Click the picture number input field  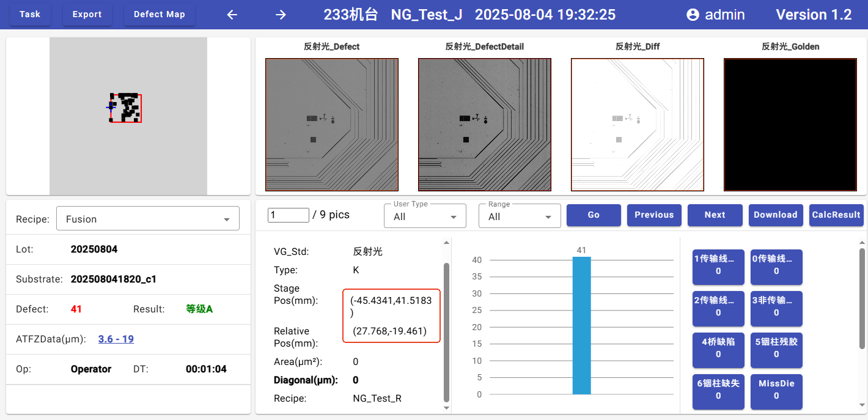coord(289,215)
